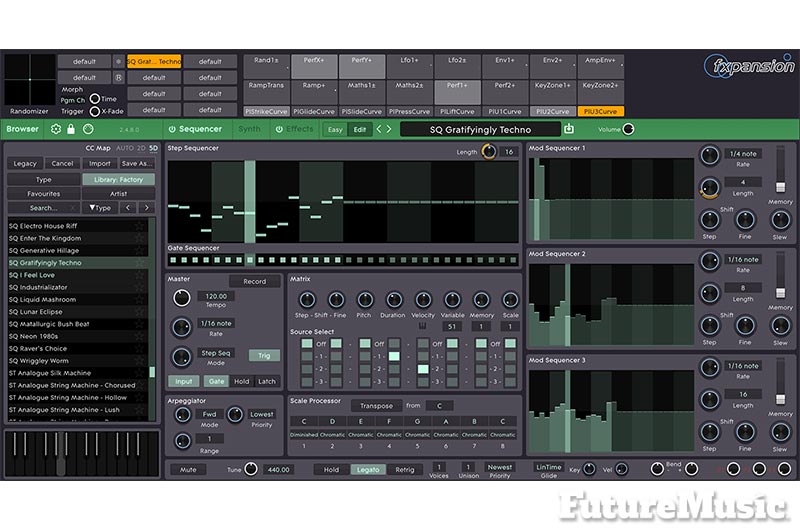800x530 pixels.
Task: Toggle the Input button in Master
Action: pos(184,381)
